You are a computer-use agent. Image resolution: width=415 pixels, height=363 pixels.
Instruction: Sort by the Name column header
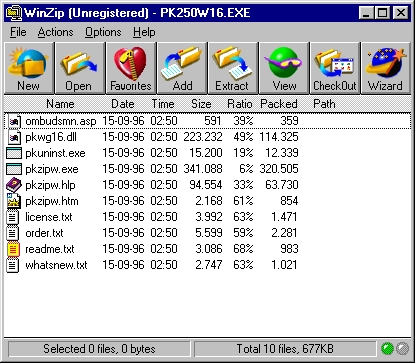(x=60, y=104)
